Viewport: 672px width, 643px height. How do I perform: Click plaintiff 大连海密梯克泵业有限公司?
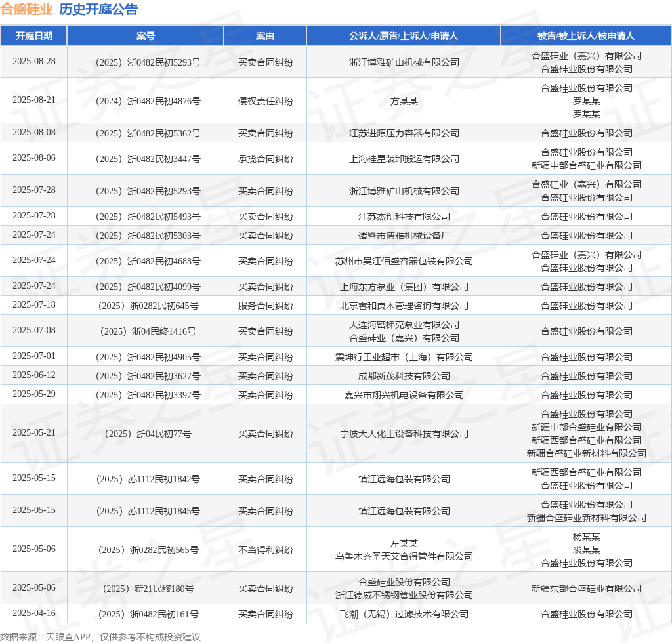tap(404, 325)
